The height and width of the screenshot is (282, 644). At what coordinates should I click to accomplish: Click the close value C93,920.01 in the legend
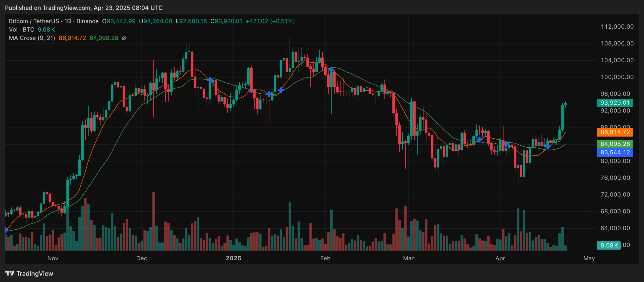tap(226, 21)
